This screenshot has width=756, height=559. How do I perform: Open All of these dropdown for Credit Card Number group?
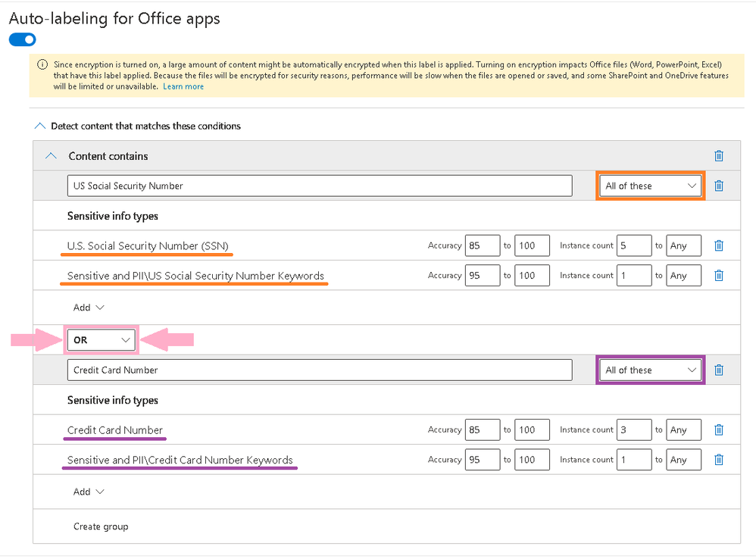coord(651,370)
